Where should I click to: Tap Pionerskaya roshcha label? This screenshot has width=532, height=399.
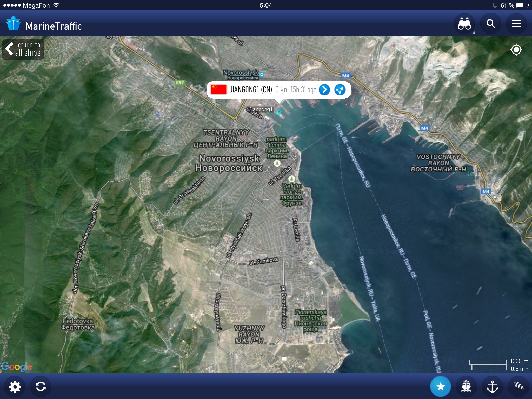point(311,321)
